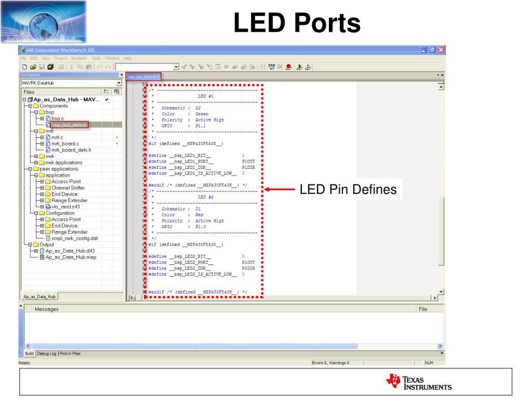Viewport: 532px width, 399px height.
Task: Close the Workspace panel with its X
Action: pyautogui.click(x=122, y=75)
